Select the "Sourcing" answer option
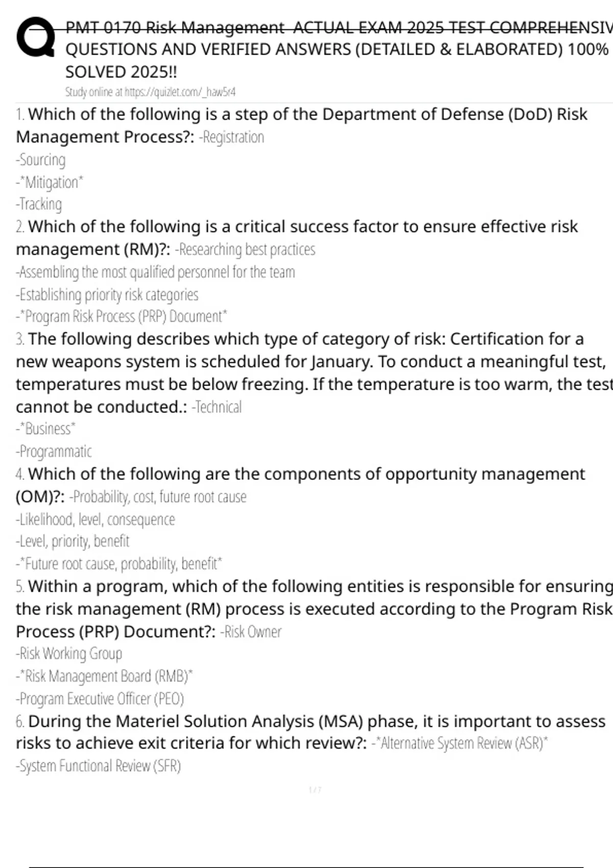Viewport: 613px width, 868px height. [41, 160]
